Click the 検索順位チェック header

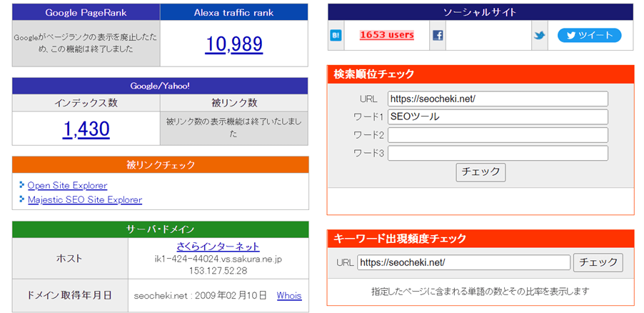(481, 74)
